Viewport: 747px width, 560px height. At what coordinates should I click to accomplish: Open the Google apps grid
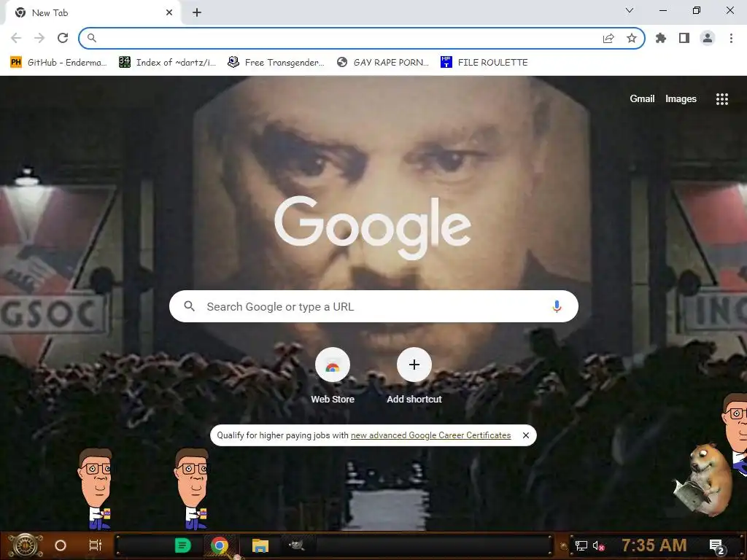click(722, 98)
